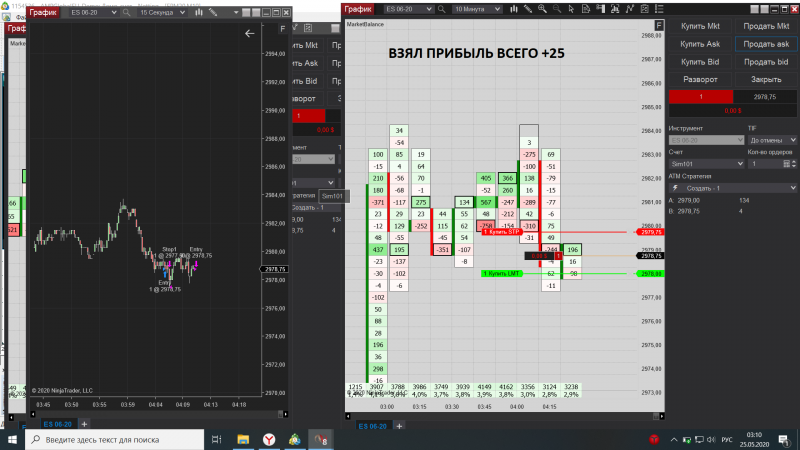Add new tab in 15 Секунда chart window
Viewport: 800px width, 450px height.
point(85,424)
